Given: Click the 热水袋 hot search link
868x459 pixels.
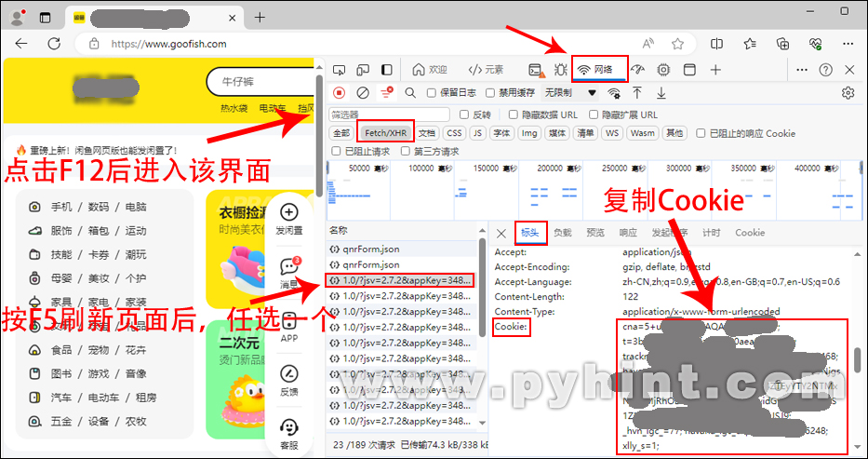Looking at the screenshot, I should tap(234, 109).
